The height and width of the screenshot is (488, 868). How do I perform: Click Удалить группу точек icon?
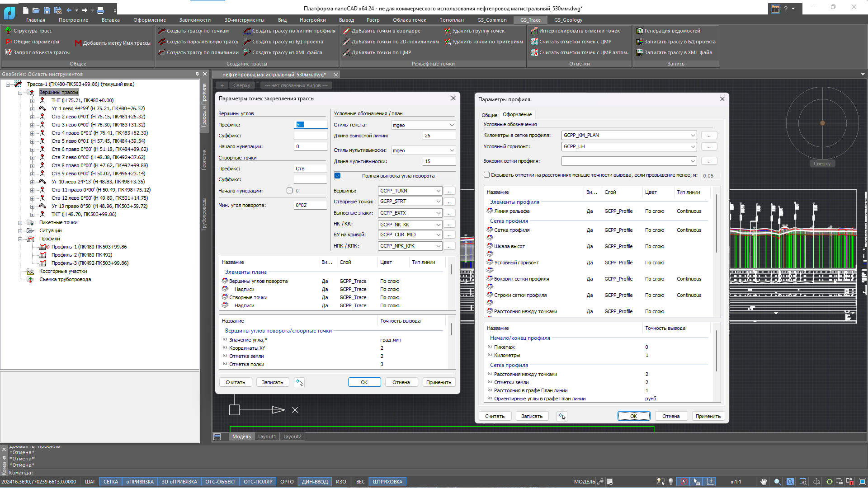point(448,31)
